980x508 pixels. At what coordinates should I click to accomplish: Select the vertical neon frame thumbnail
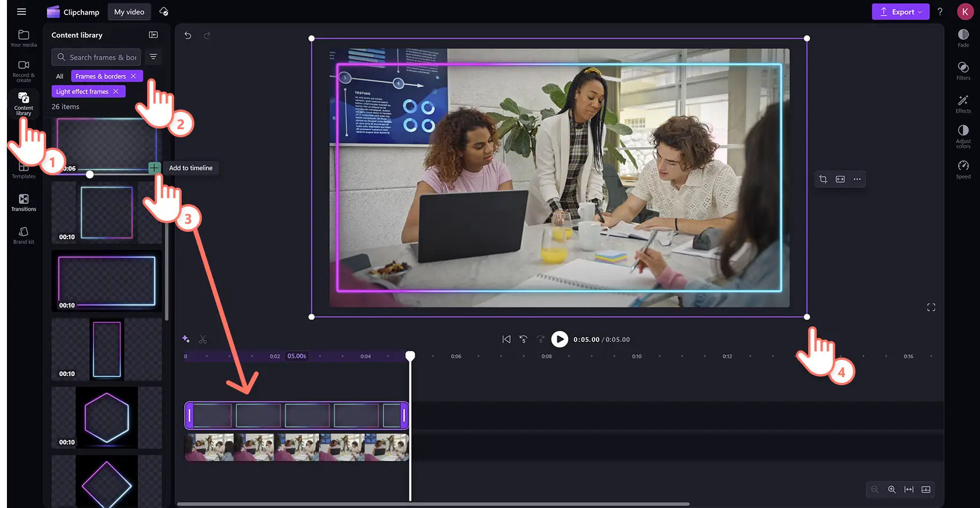click(107, 349)
